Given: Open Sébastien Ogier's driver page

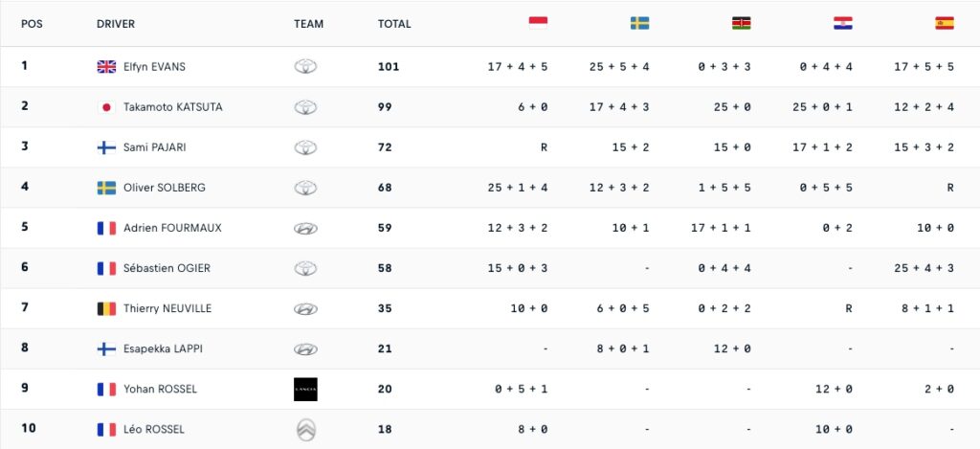Looking at the screenshot, I should (x=167, y=268).
